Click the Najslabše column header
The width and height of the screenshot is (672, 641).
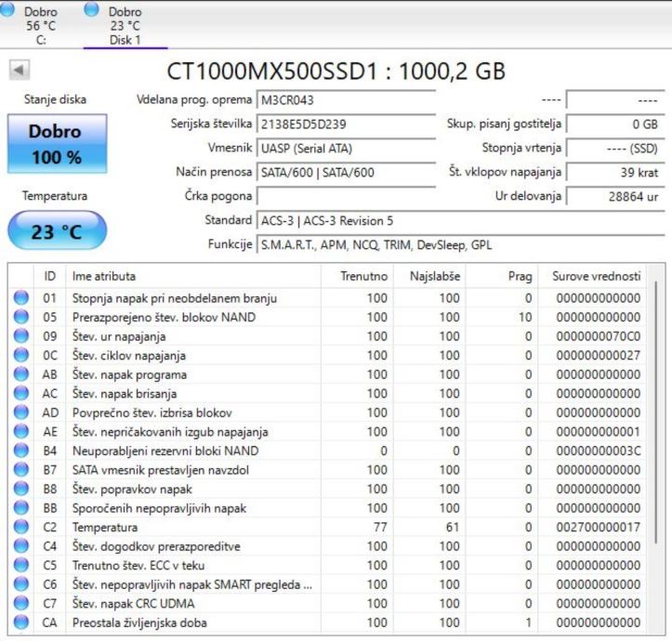[x=429, y=276]
